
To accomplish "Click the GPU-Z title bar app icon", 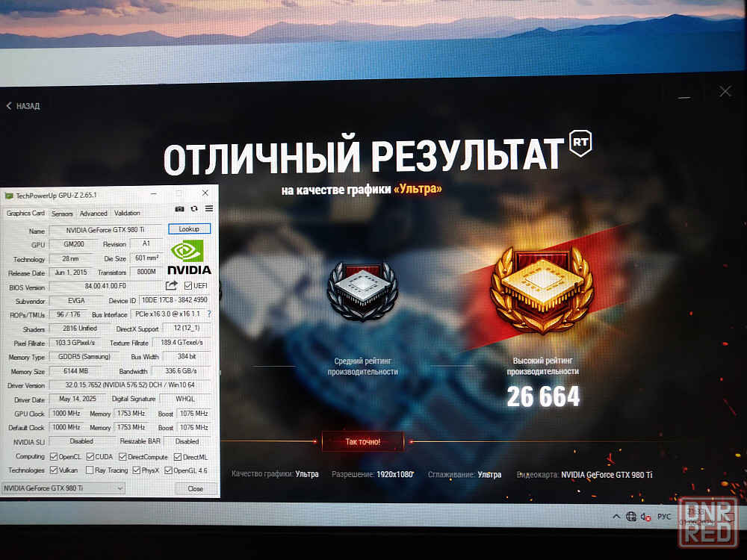I will pyautogui.click(x=8, y=196).
